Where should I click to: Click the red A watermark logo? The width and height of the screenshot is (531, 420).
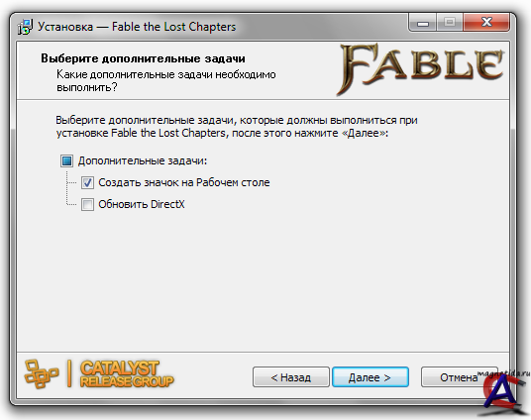tap(504, 395)
